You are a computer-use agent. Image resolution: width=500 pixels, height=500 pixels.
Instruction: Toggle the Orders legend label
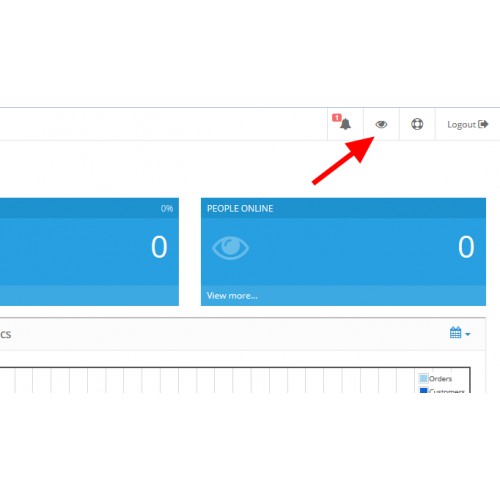pos(440,379)
